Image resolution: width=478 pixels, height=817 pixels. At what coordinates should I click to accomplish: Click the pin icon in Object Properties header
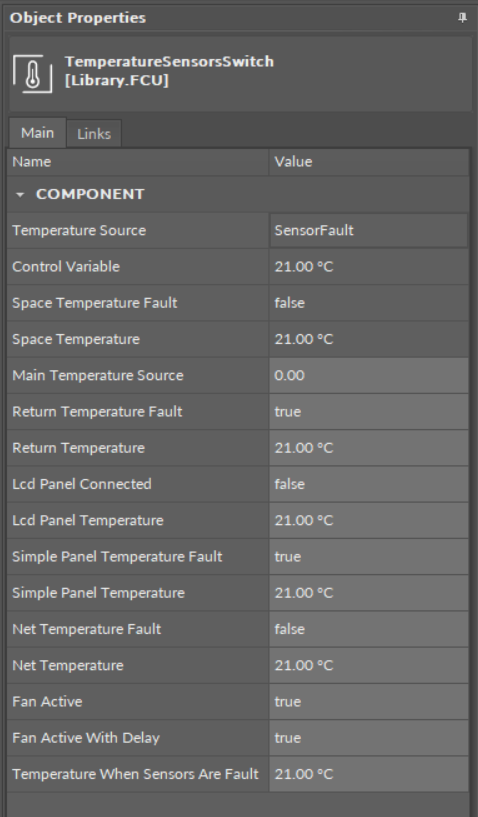pos(462,18)
